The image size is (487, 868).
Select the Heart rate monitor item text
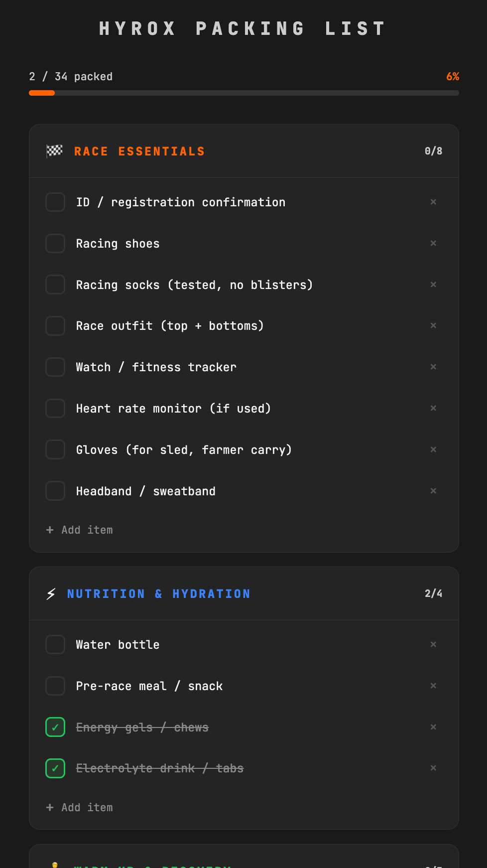[x=173, y=409]
